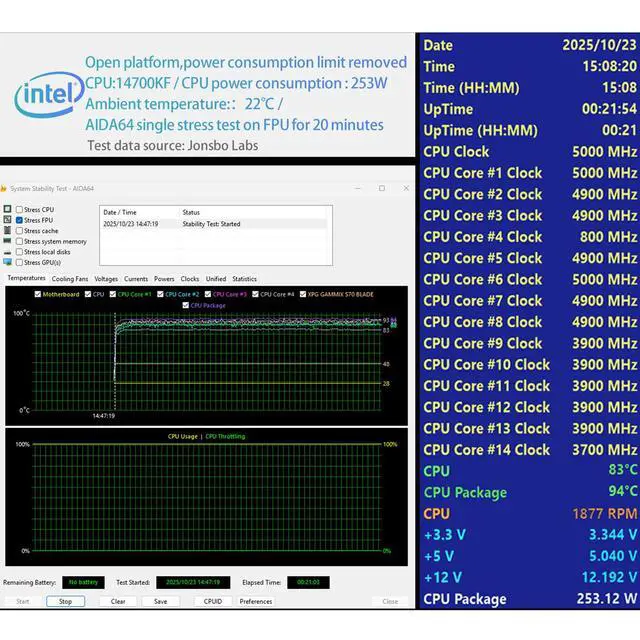Uncheck the Stress FPU checkbox
This screenshot has width=640, height=640.
(x=19, y=220)
